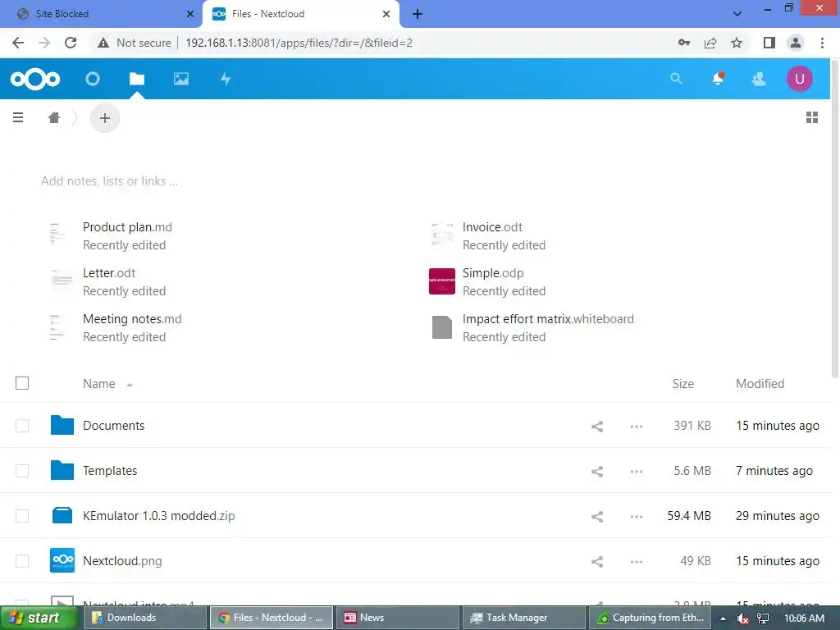
Task: Open Impact effort matrix.whiteboard
Action: tap(548, 319)
